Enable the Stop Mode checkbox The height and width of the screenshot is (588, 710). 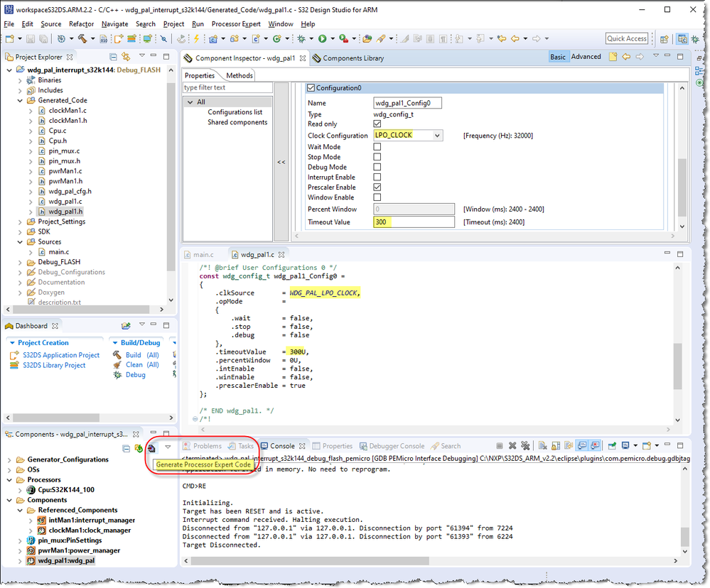pos(377,156)
